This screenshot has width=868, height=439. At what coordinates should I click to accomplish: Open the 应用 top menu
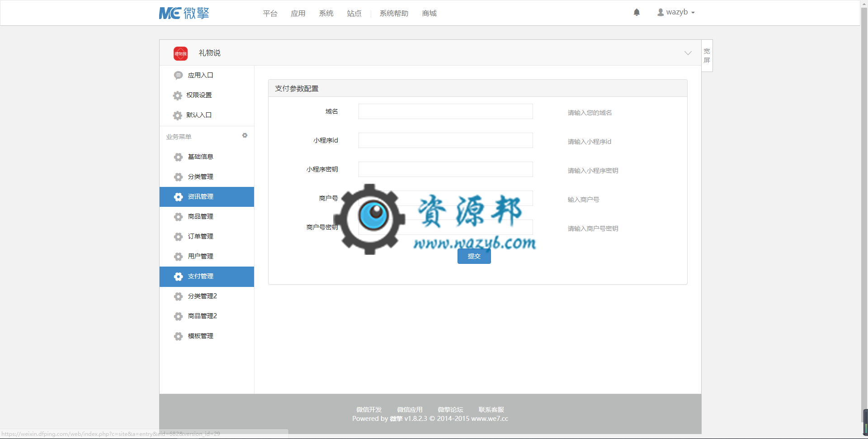pyautogui.click(x=298, y=14)
